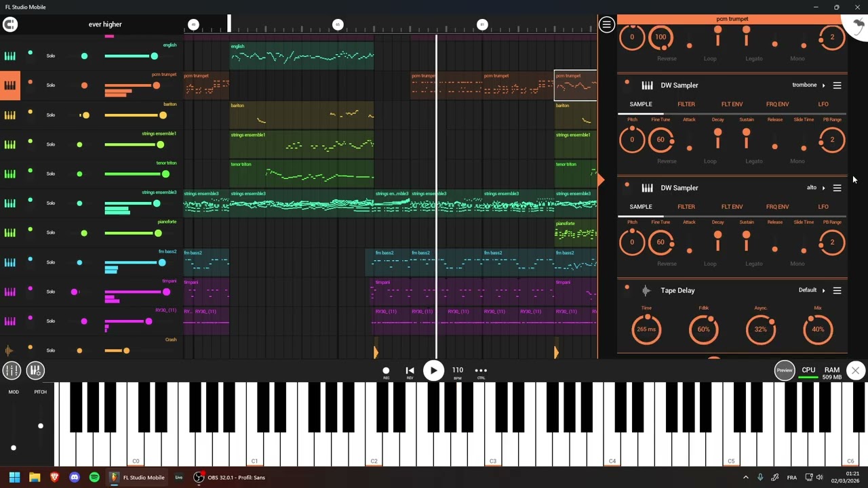Select the strings ensemble3 track icon
Image resolution: width=868 pixels, height=488 pixels.
coord(10,203)
